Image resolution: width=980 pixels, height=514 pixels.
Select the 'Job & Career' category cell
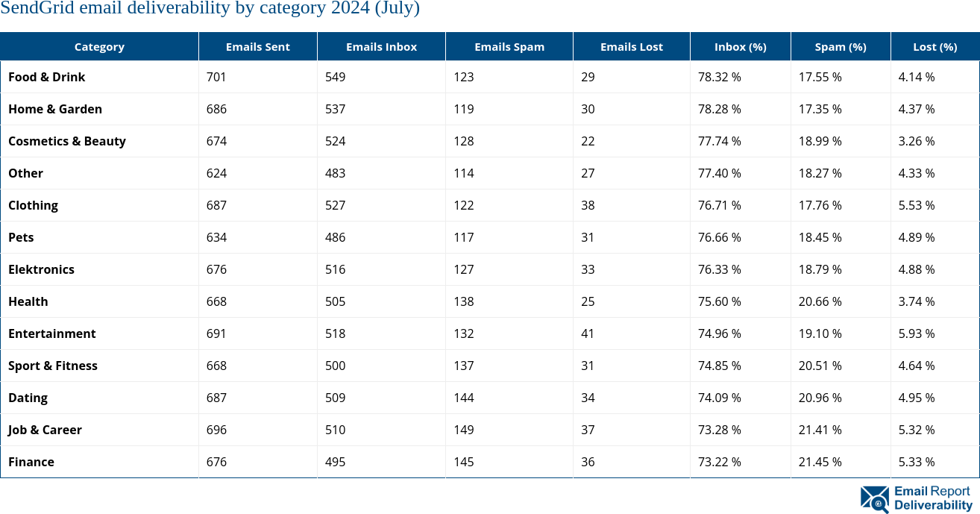click(100, 430)
